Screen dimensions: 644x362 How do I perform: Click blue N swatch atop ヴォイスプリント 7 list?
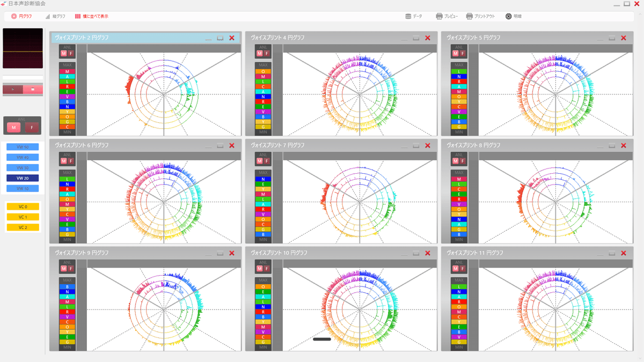click(x=263, y=179)
